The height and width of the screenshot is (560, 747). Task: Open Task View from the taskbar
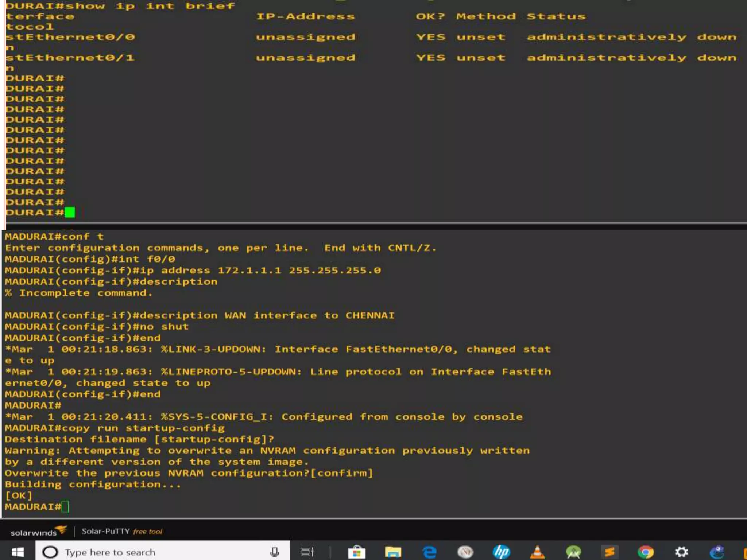click(x=307, y=552)
